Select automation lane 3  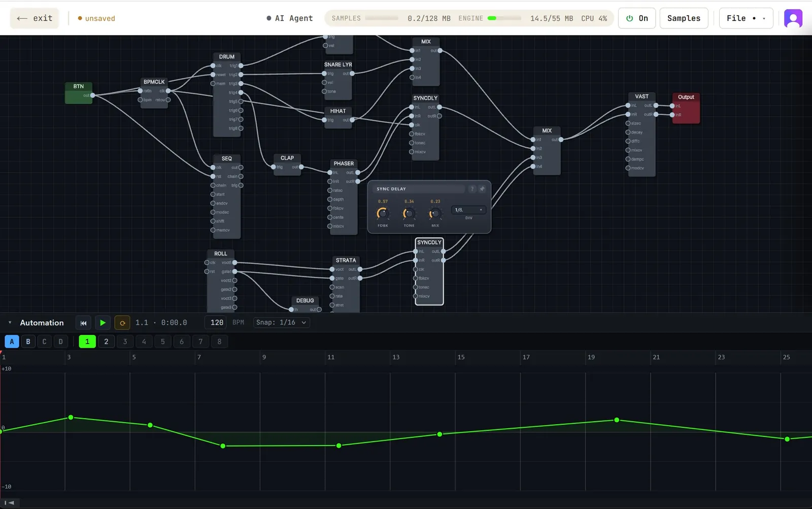pyautogui.click(x=125, y=342)
